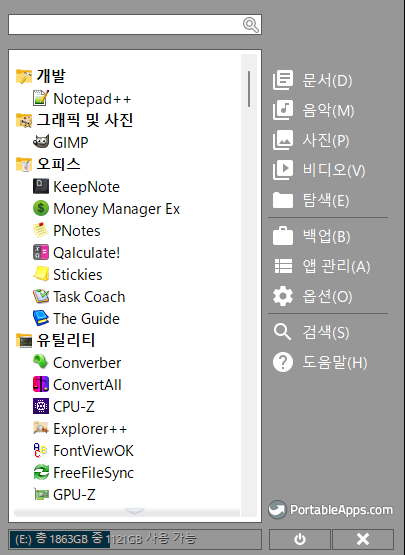The height and width of the screenshot is (555, 405).
Task: Launch GPU-Z by its name
Action: pyautogui.click(x=74, y=495)
